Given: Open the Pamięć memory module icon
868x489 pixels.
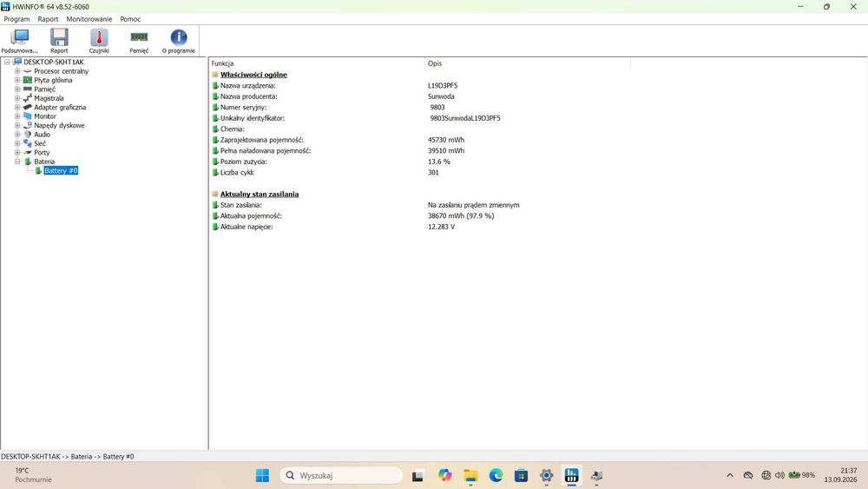Looking at the screenshot, I should (x=139, y=41).
